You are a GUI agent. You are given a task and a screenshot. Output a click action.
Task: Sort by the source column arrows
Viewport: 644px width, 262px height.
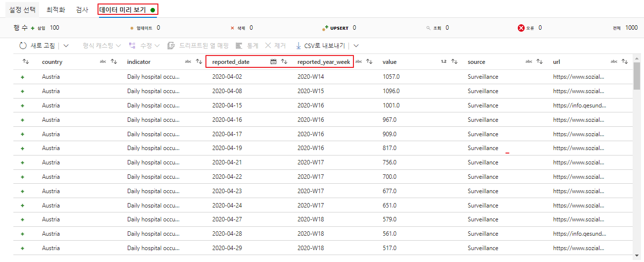click(540, 61)
